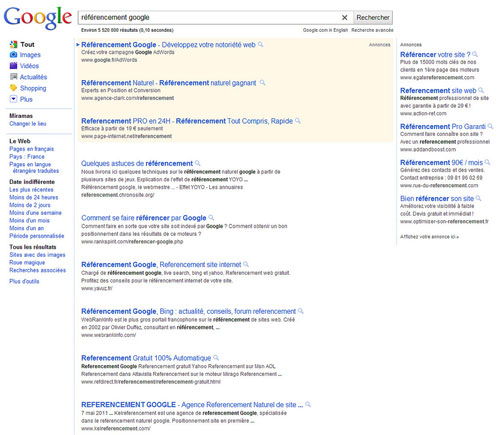
Task: Open side ad Référencer votre site ?
Action: [x=435, y=55]
